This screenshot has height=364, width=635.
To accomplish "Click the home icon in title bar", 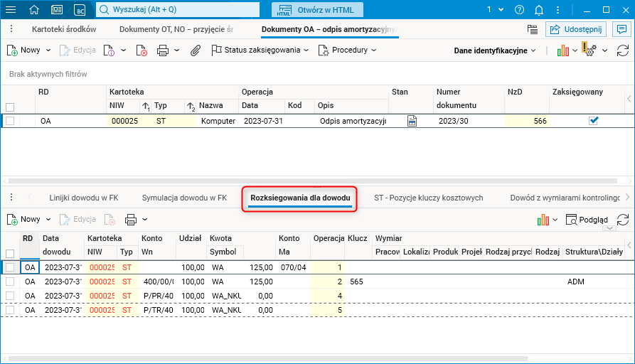I will (x=35, y=10).
